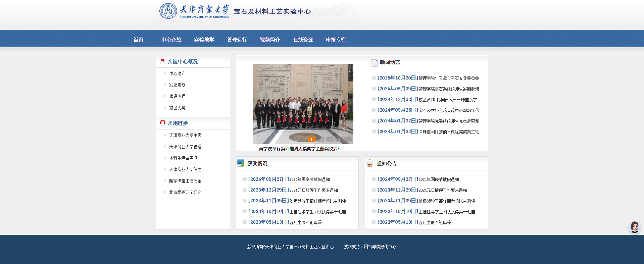Open the 在线资源 navigation menu item
The width and height of the screenshot is (644, 264).
[x=303, y=40]
